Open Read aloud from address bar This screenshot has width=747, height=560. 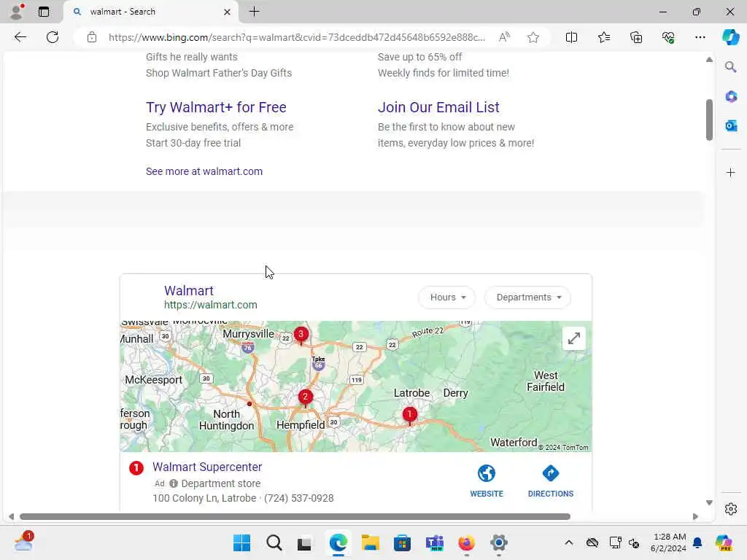pyautogui.click(x=504, y=37)
